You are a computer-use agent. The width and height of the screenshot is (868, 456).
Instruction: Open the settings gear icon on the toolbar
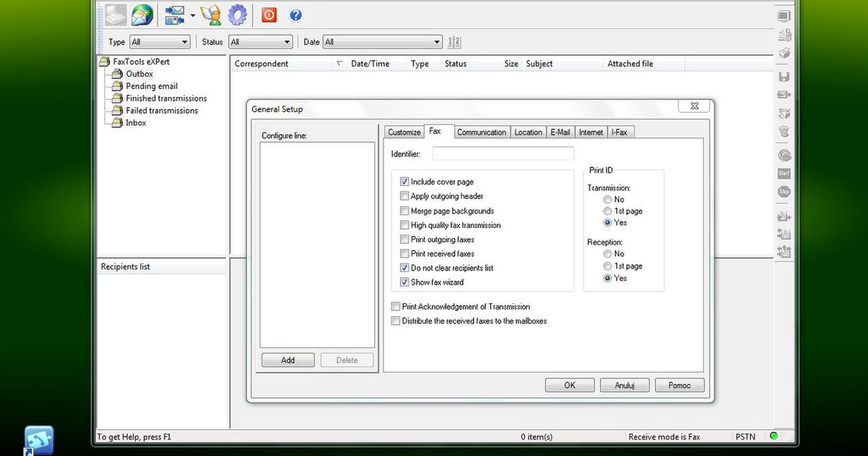[237, 14]
